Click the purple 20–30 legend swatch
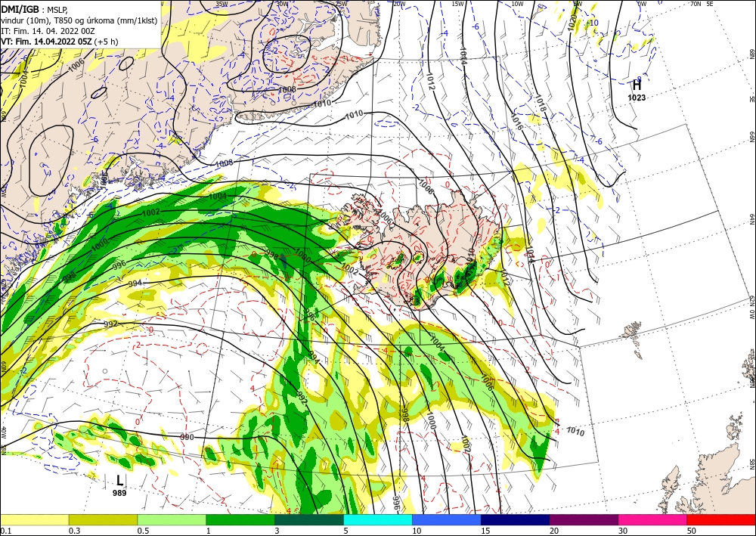 click(584, 520)
